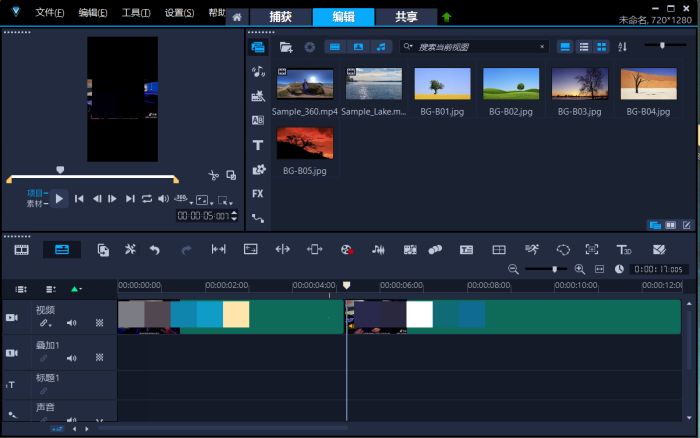Viewport: 700px width, 438px height.
Task: Open the auto music icon
Action: point(410,250)
